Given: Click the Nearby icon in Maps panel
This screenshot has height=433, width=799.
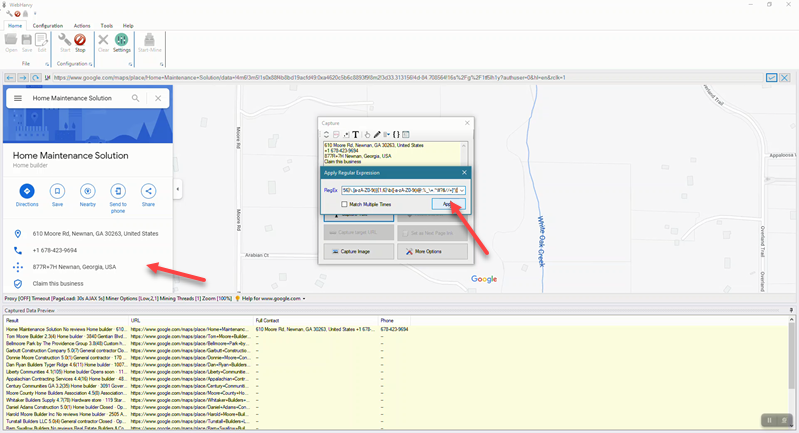Looking at the screenshot, I should pos(88,191).
